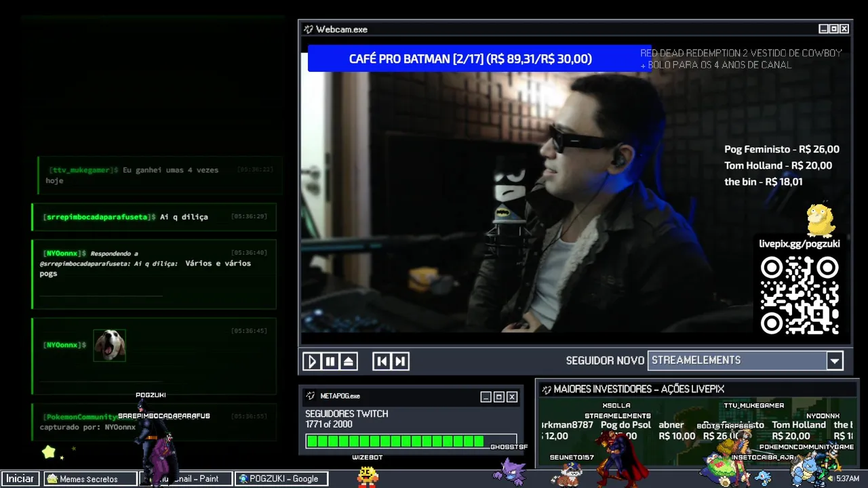Maximize the METAPOG.exe window
868x488 pixels.
coord(498,397)
